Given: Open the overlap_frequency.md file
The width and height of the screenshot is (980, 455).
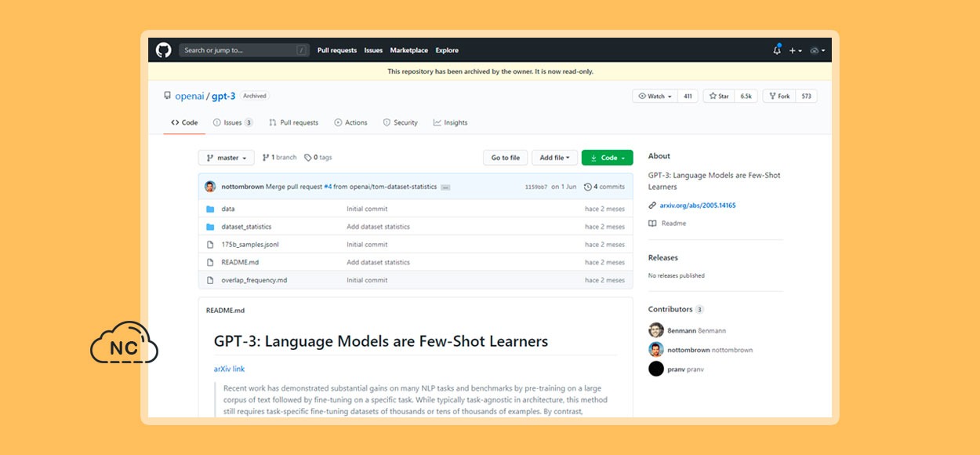Looking at the screenshot, I should coord(254,280).
